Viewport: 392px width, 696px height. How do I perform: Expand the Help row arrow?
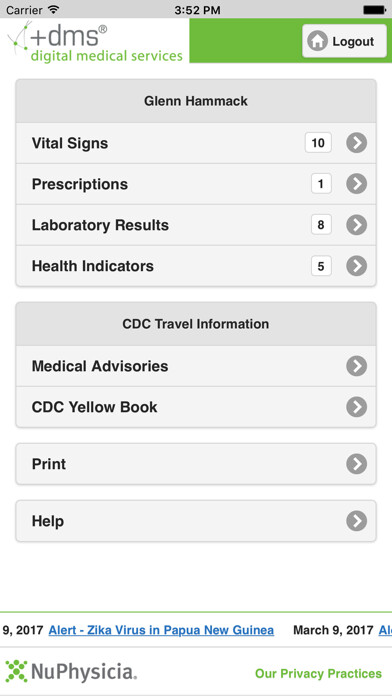click(x=356, y=521)
